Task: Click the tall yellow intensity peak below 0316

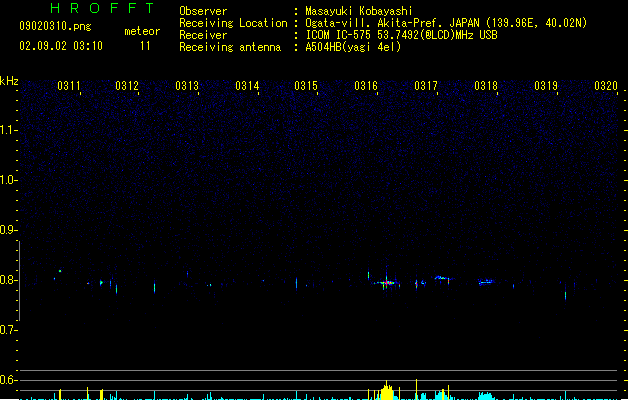Action: 387,390
